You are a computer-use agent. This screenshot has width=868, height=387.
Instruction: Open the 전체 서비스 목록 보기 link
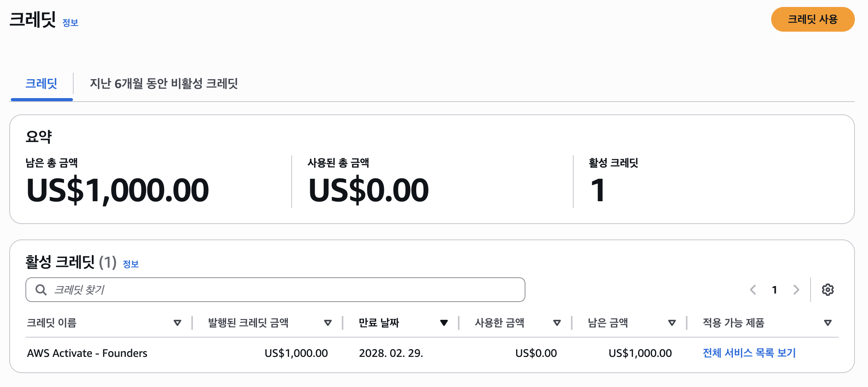(x=749, y=353)
